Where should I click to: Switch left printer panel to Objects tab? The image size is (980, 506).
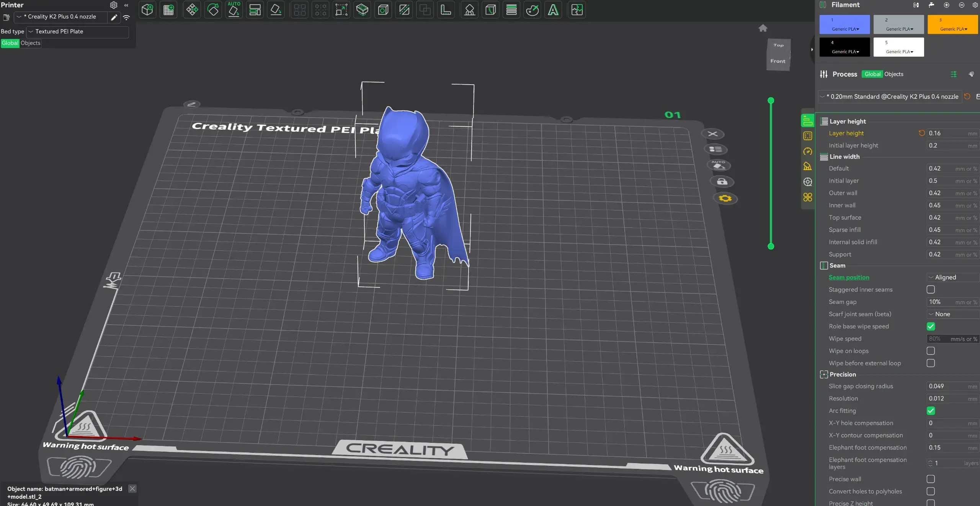coord(30,43)
